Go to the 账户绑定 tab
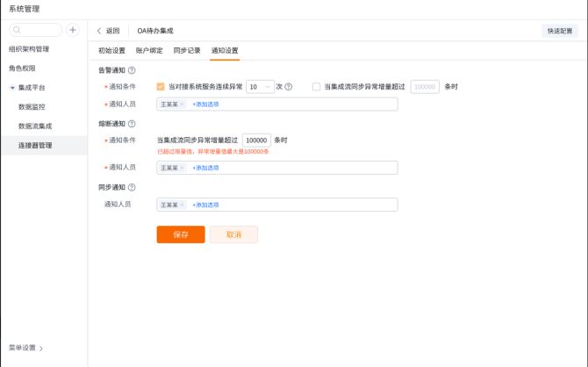Screen dimensions: 588x367 tap(149, 51)
